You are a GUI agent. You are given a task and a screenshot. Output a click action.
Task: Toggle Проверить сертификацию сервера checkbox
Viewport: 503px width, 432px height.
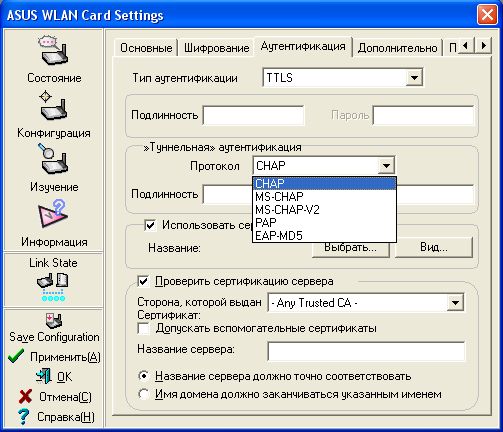click(x=143, y=281)
